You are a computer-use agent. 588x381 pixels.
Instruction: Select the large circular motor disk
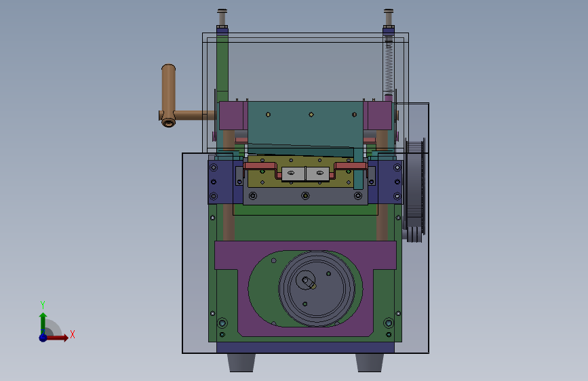[x=317, y=288]
